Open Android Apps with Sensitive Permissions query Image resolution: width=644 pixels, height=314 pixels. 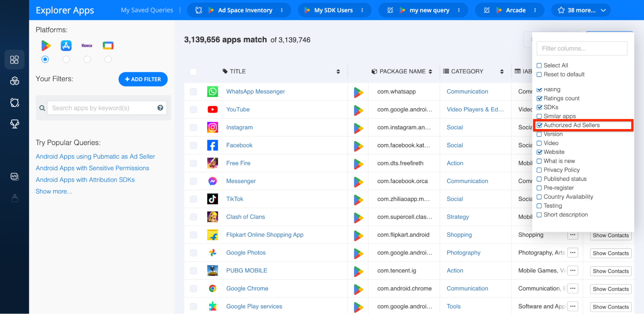(x=92, y=168)
